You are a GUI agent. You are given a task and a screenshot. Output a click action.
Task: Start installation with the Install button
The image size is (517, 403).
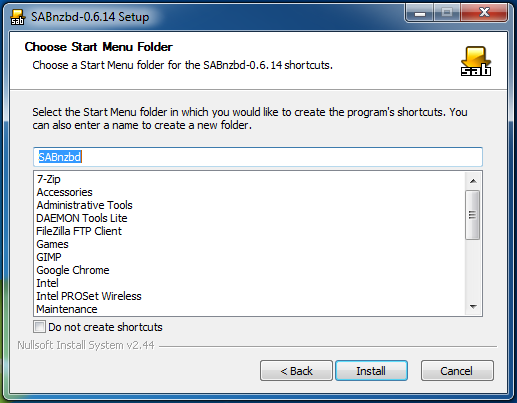point(371,371)
